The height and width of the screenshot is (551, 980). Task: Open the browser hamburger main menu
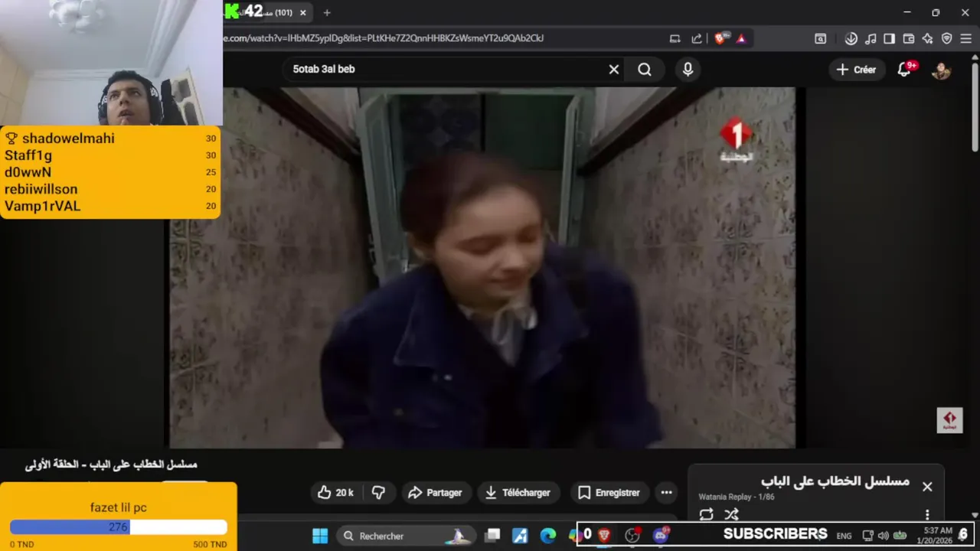click(965, 38)
